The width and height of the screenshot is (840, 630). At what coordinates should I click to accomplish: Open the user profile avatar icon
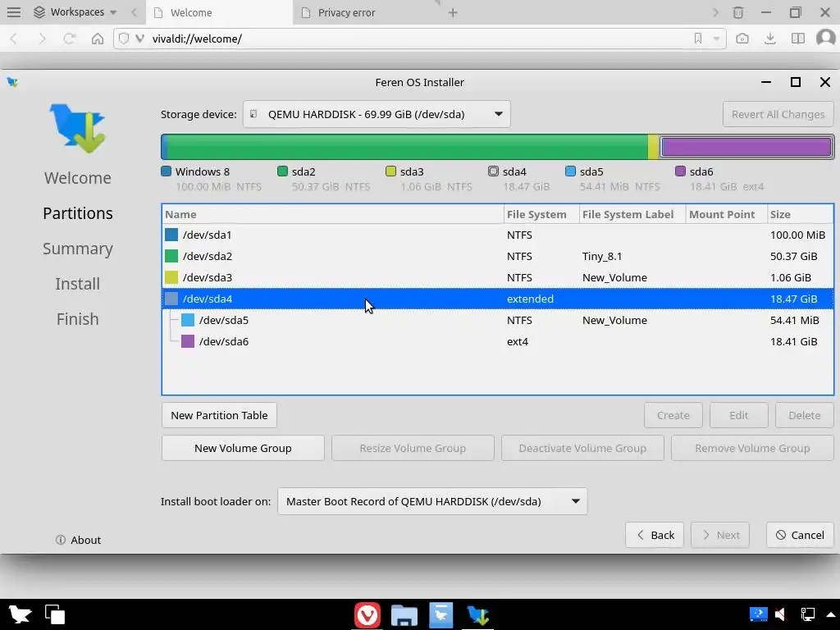[825, 38]
